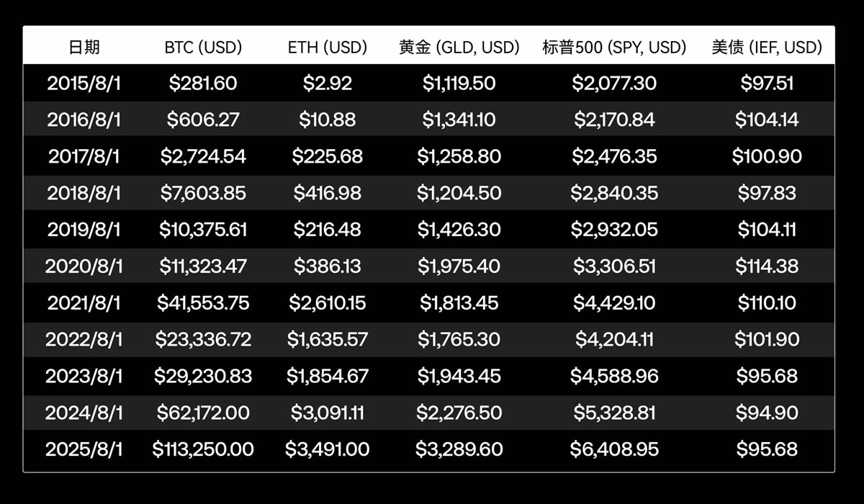Select BTC price $113,250.00
Viewport: 864px width, 504px height.
[x=203, y=449]
